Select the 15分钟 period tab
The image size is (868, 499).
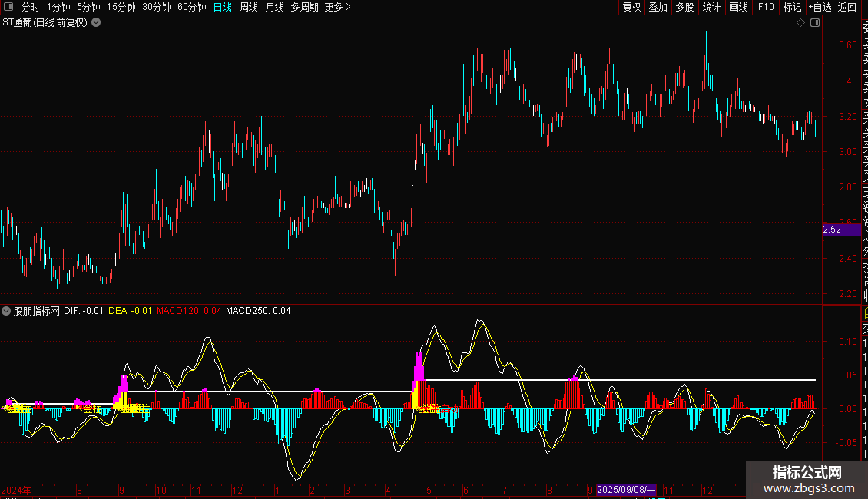tap(121, 7)
